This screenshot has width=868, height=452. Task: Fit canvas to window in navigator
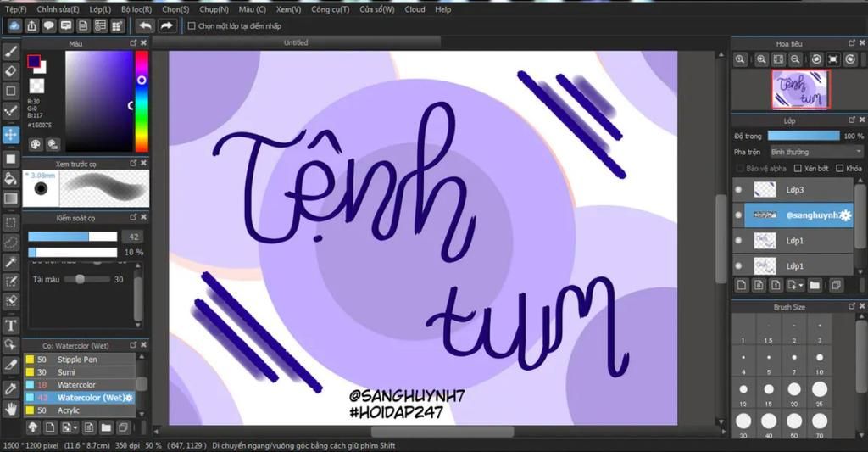coord(778,59)
